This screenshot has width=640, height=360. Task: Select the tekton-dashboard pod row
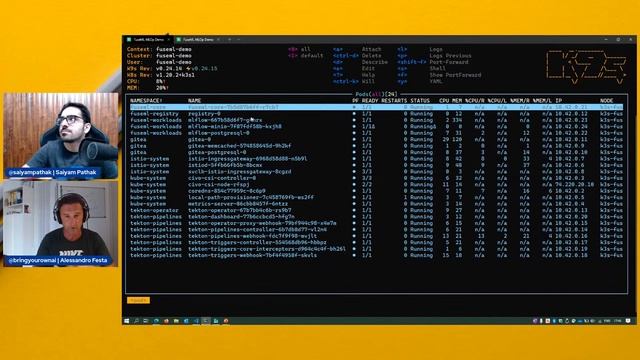pos(376,217)
